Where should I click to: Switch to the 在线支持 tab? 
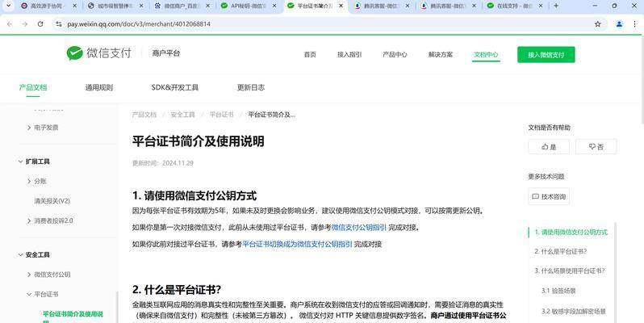pos(512,6)
